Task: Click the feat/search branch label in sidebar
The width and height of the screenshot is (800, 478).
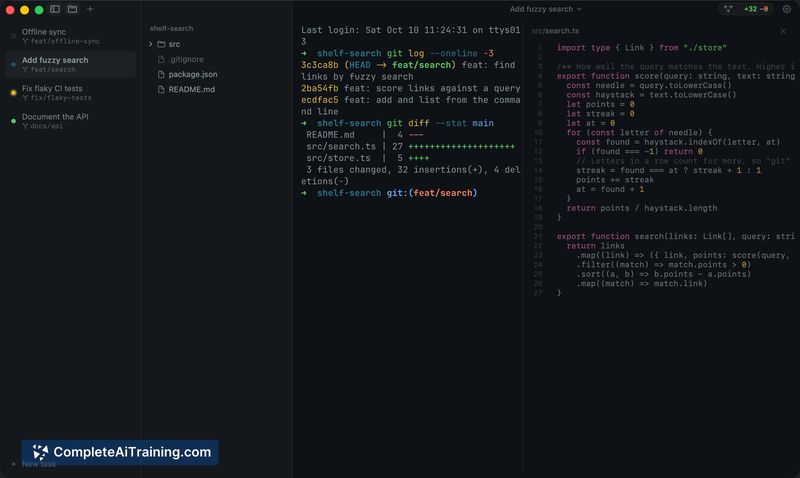Action: [48, 69]
